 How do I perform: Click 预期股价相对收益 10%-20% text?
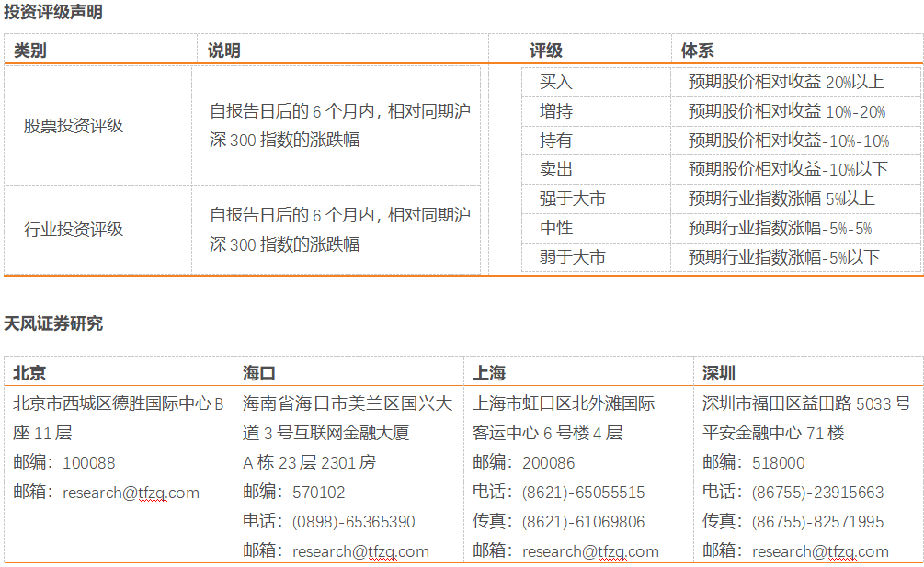tap(787, 111)
